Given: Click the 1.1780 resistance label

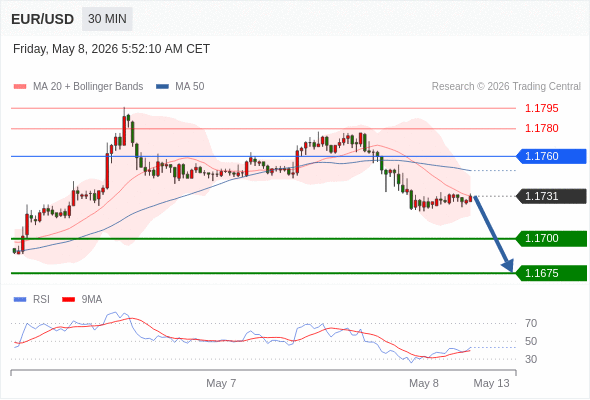Looking at the screenshot, I should [541, 128].
